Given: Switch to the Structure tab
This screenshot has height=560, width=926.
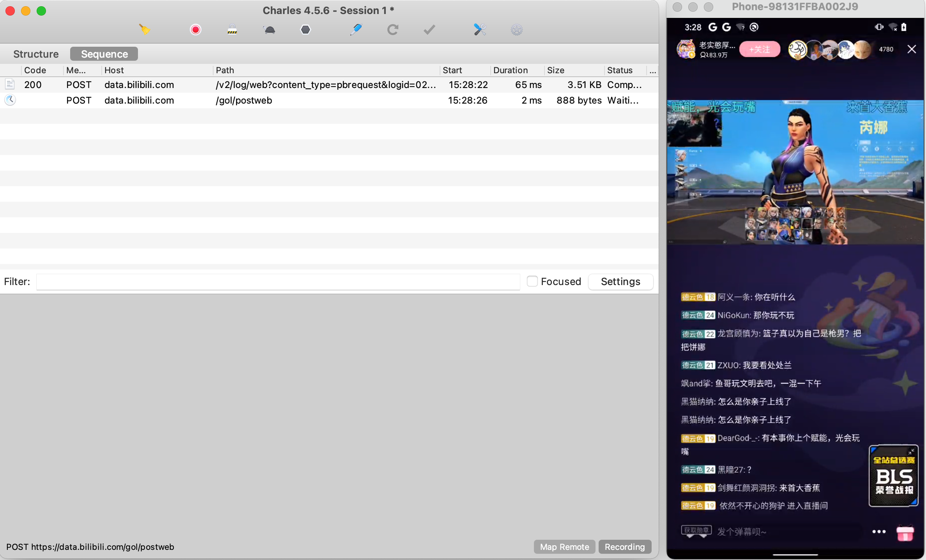Looking at the screenshot, I should (36, 54).
